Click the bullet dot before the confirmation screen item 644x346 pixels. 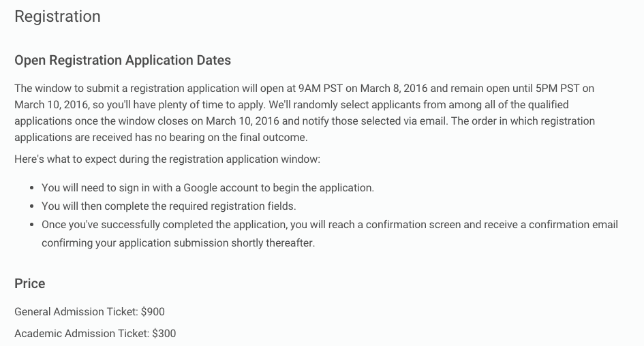pyautogui.click(x=33, y=224)
